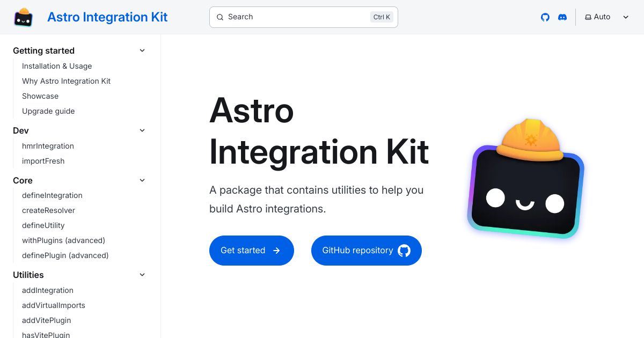Click the Utilities heading label
The height and width of the screenshot is (338, 644).
click(28, 275)
